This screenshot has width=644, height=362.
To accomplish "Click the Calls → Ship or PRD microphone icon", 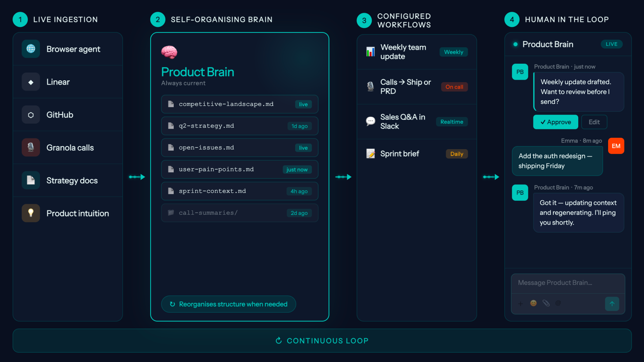I will tap(370, 86).
